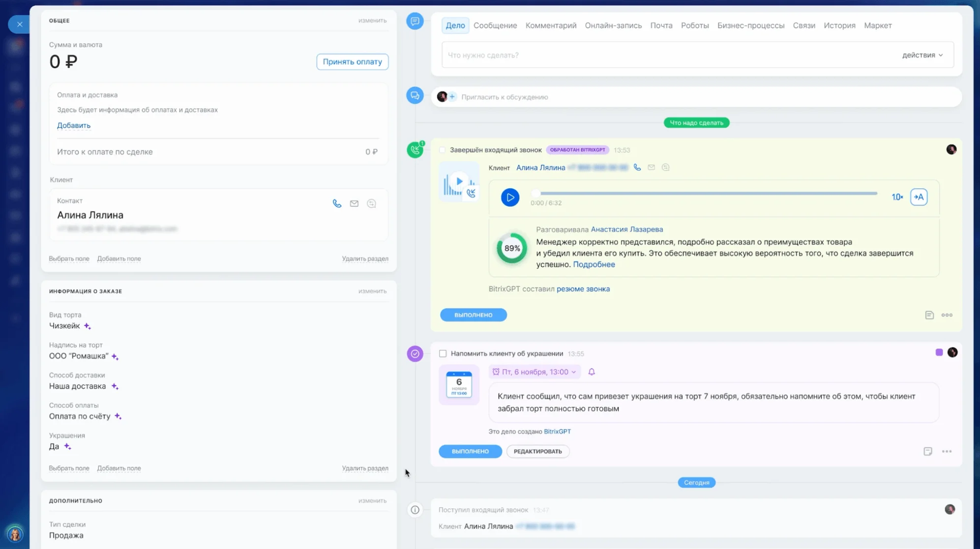Click mail icon next to client name in call record
980x549 pixels.
click(x=651, y=168)
